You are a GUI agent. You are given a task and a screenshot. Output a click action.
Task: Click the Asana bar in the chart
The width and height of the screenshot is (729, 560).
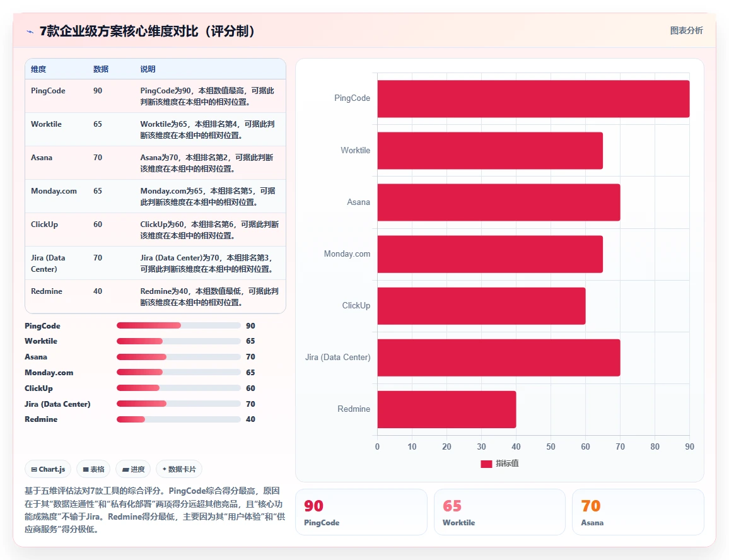click(x=499, y=202)
